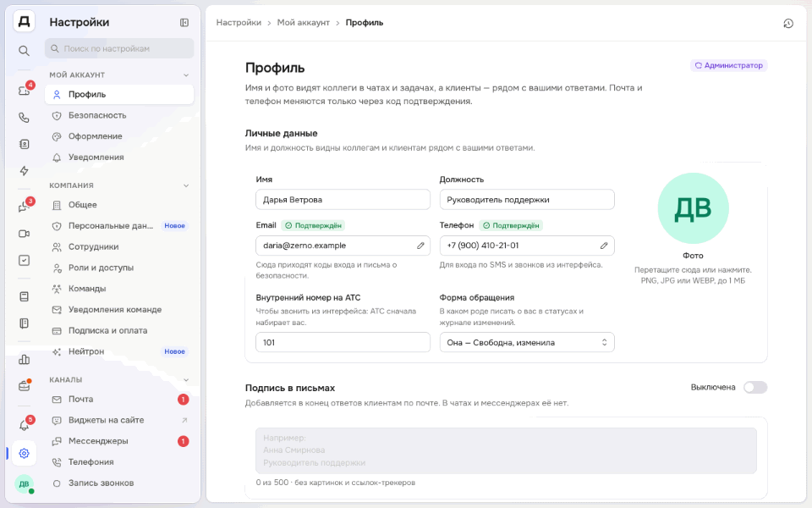Open Телефония channel settings

119,462
